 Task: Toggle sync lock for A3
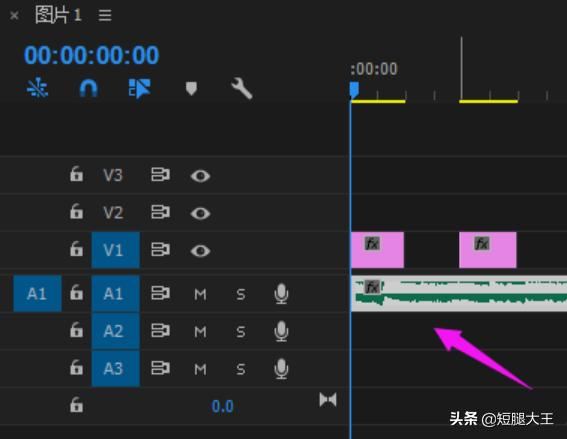(160, 368)
